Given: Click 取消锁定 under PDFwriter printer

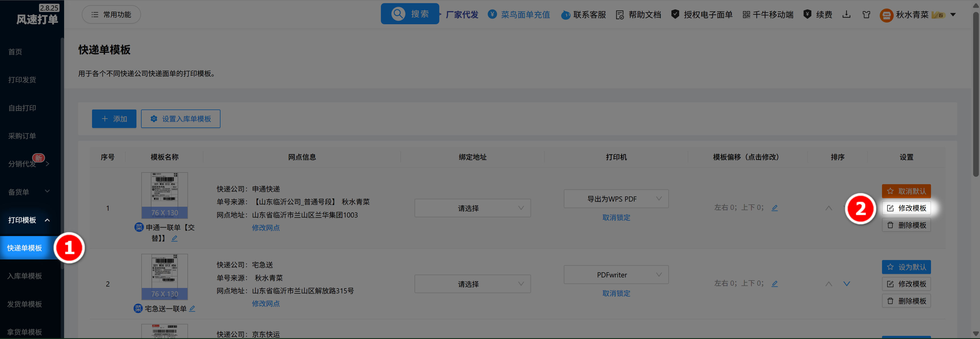Looking at the screenshot, I should [x=616, y=293].
